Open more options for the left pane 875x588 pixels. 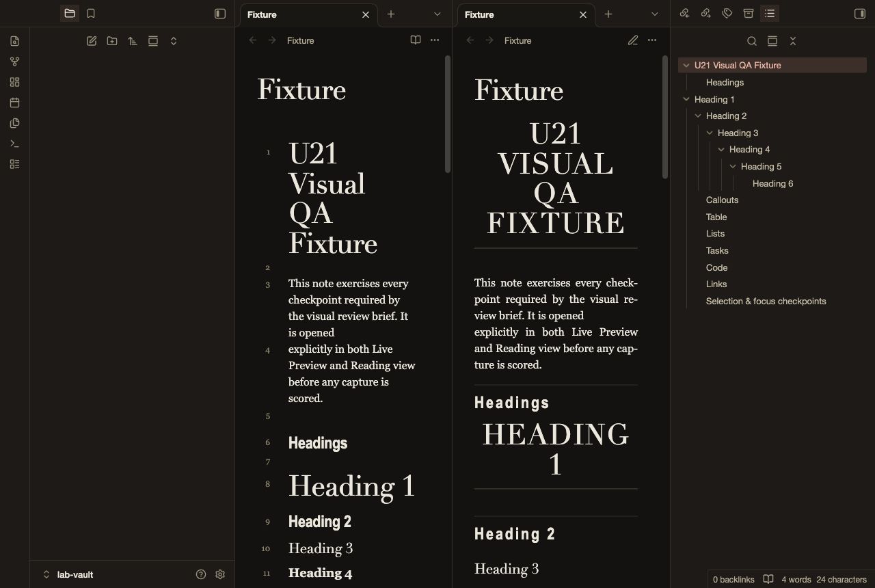click(435, 40)
